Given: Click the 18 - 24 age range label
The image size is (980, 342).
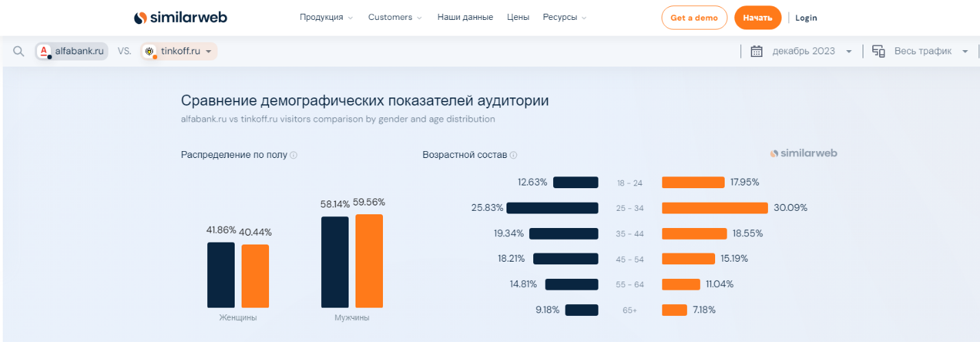Looking at the screenshot, I should click(630, 183).
